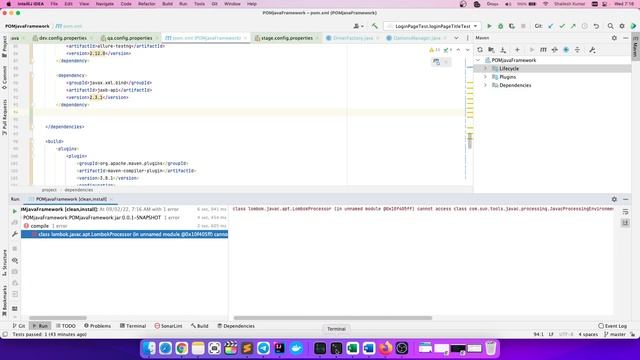Open Dependencies tool window button
This screenshot has height=360, width=640.
(236, 326)
